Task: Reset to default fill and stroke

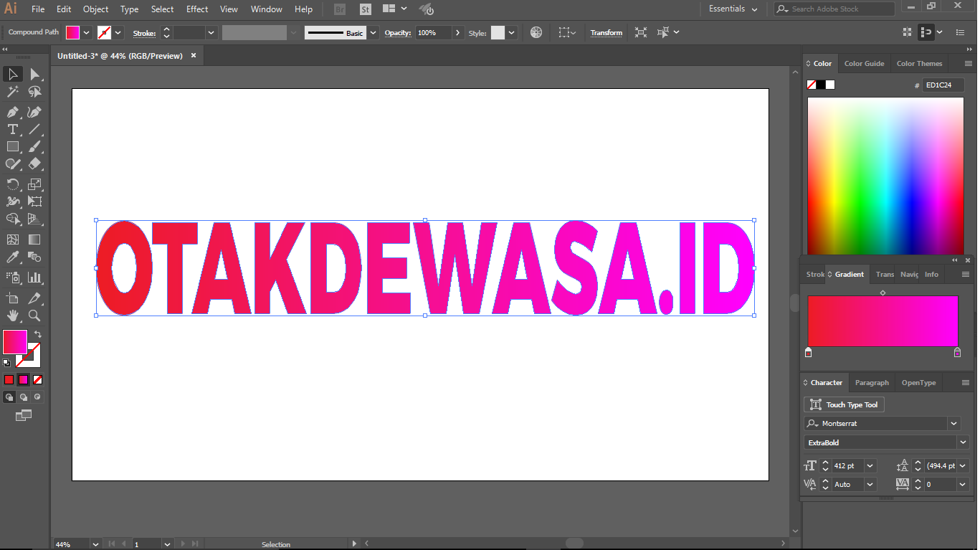Action: [6, 362]
